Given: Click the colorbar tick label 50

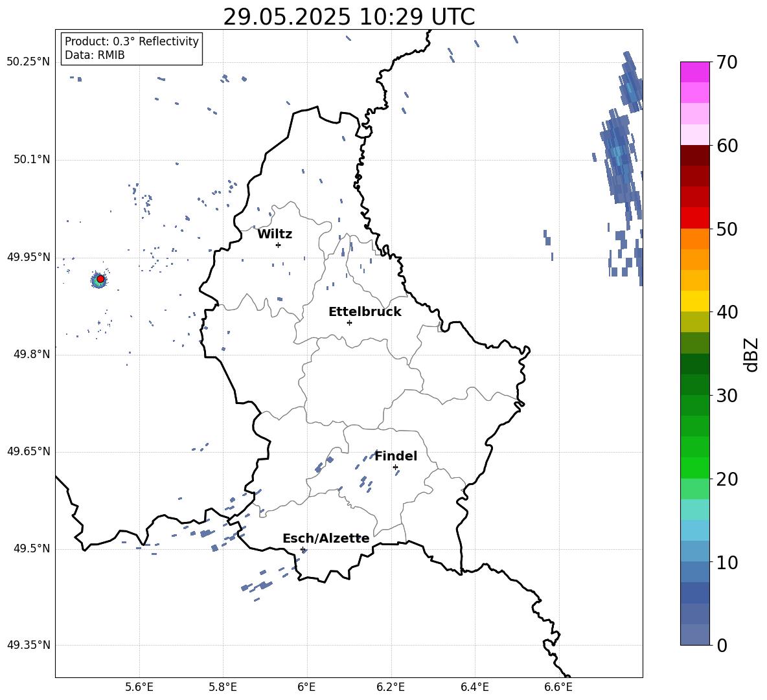Looking at the screenshot, I should 727,229.
